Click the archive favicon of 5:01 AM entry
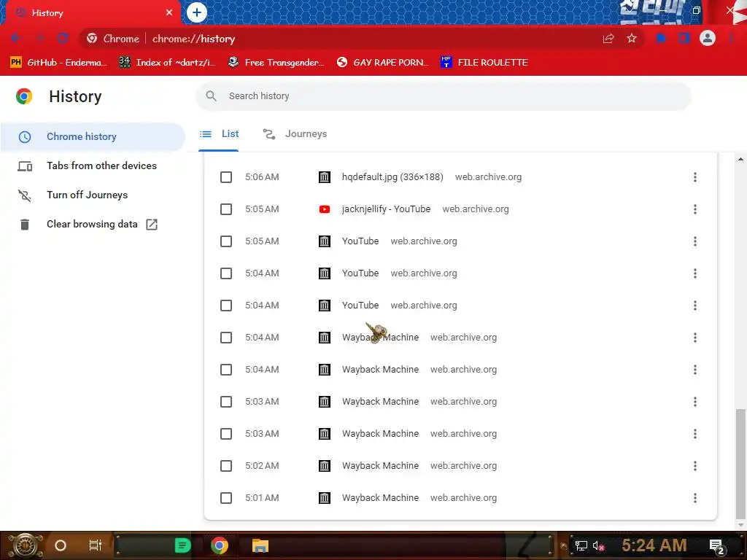The image size is (747, 560). (x=325, y=498)
